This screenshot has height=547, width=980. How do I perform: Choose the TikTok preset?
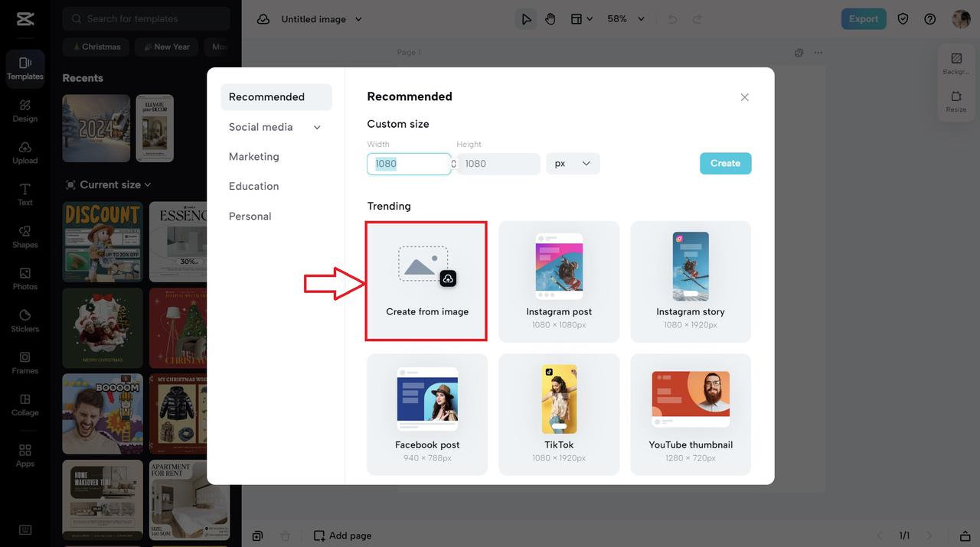click(x=559, y=415)
